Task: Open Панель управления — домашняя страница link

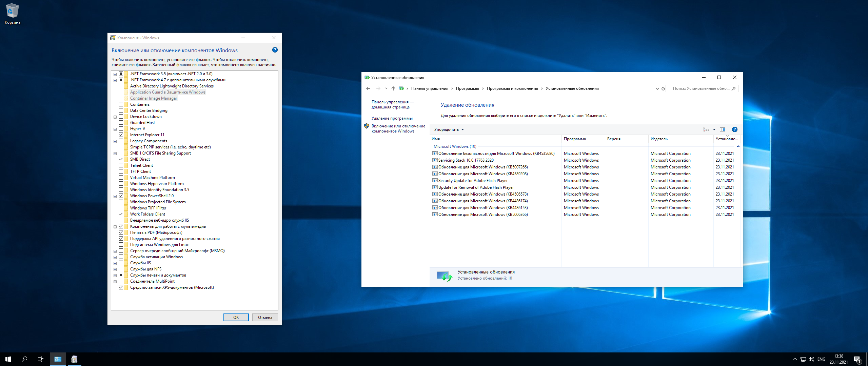Action: (x=392, y=104)
